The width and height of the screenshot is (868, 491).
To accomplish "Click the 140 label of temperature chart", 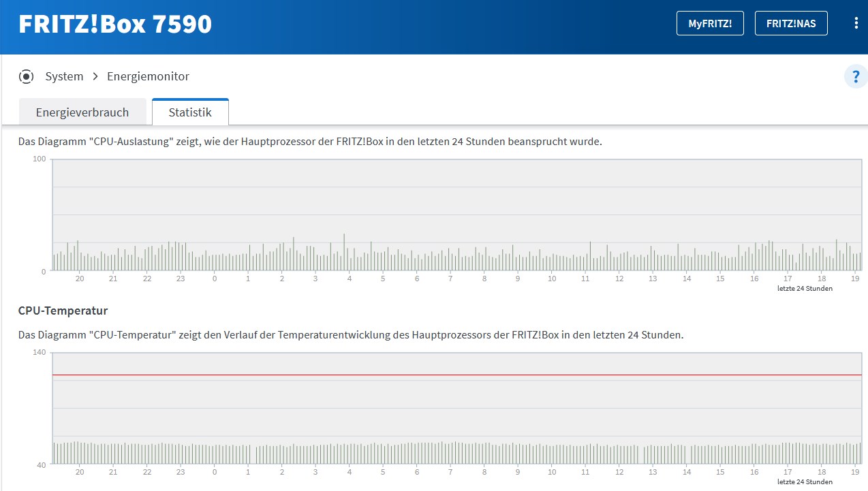I will click(40, 352).
